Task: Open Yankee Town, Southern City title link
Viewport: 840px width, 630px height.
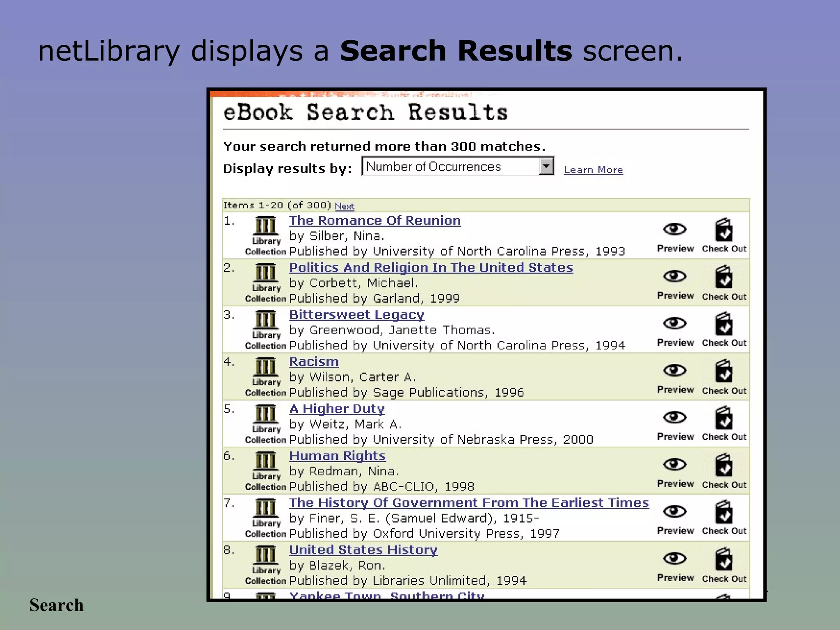Action: click(387, 594)
